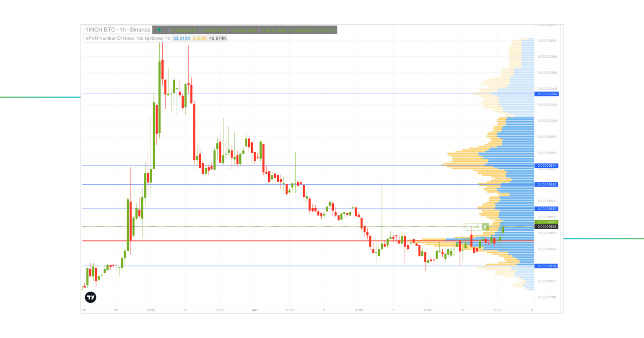Click the TradingView logo icon

(91, 297)
